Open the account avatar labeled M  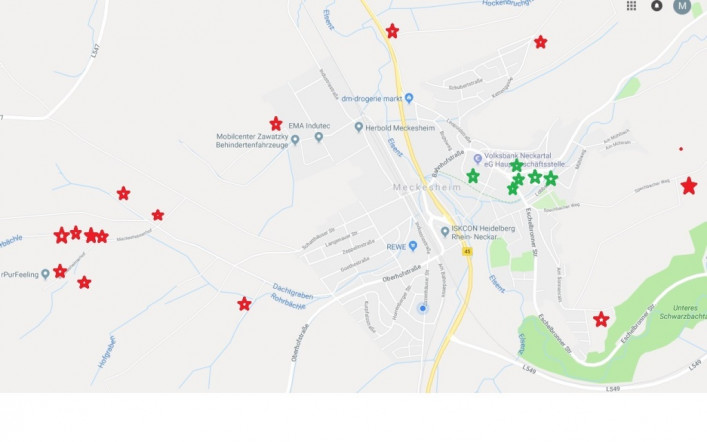(682, 6)
